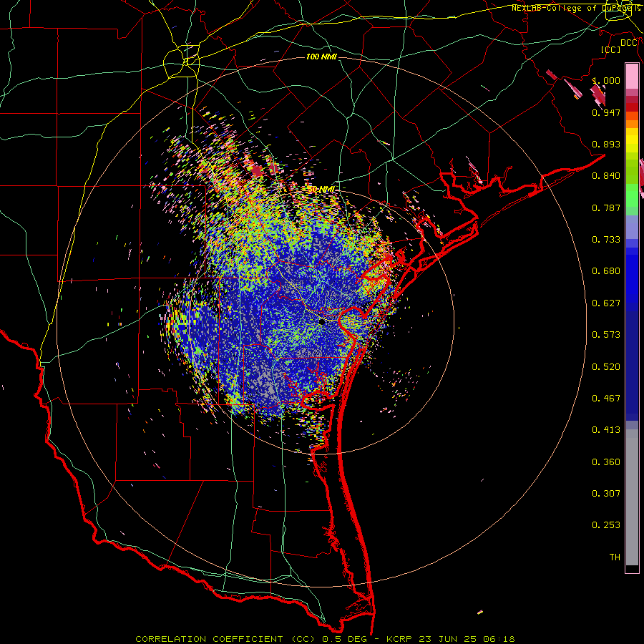Select the 0.893 scale value
Viewport: 644px width, 644px height.
pyautogui.click(x=606, y=144)
